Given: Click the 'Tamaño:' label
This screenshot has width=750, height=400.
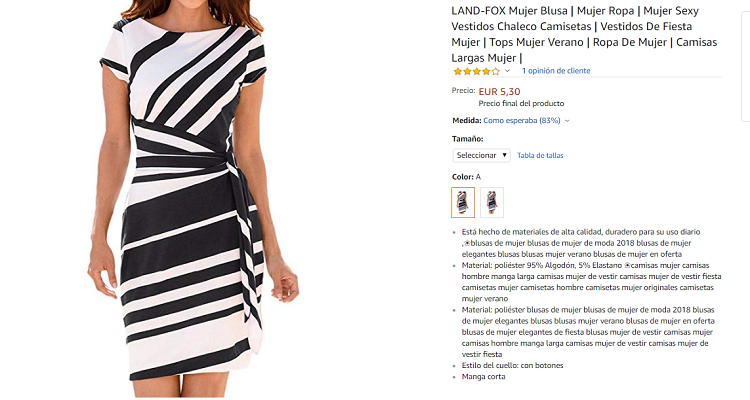Looking at the screenshot, I should pyautogui.click(x=468, y=139).
